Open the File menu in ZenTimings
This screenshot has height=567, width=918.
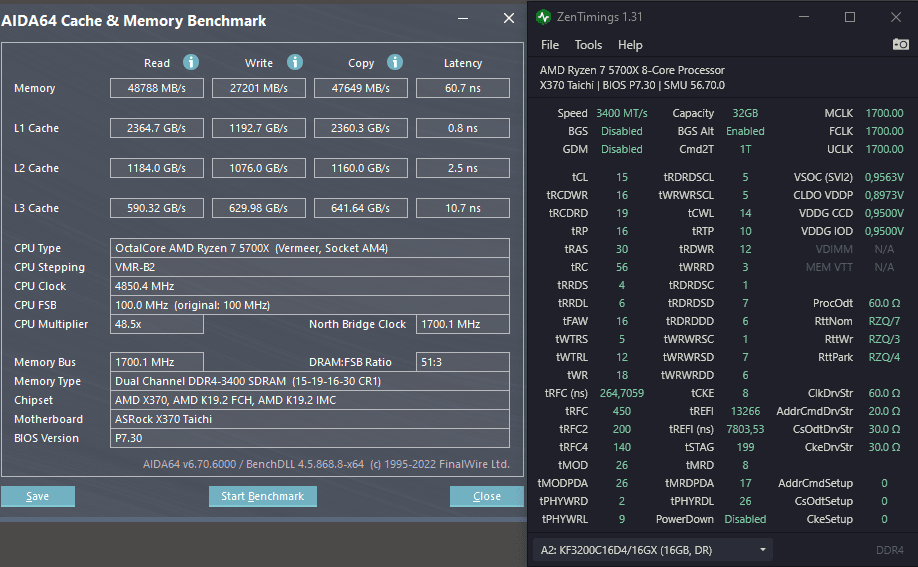550,45
